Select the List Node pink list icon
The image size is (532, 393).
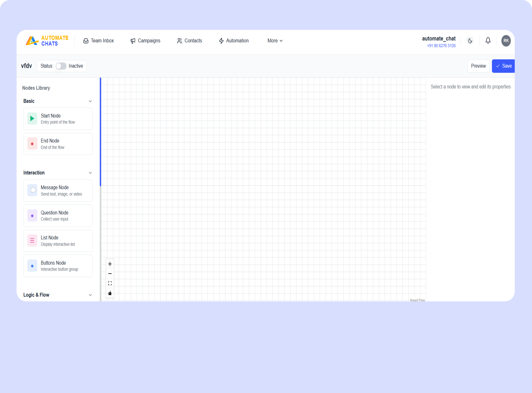pyautogui.click(x=32, y=240)
